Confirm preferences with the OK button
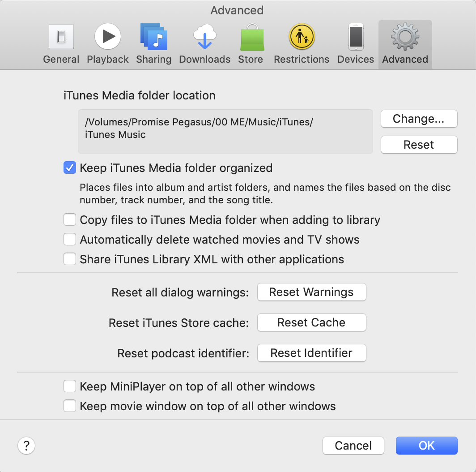The width and height of the screenshot is (476, 472). 426,446
